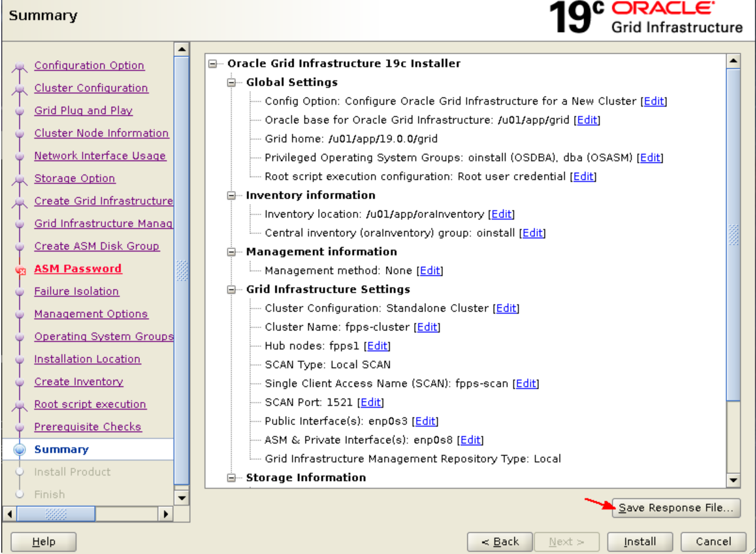756x554 pixels.
Task: Click the Save Response File button
Action: pos(676,508)
